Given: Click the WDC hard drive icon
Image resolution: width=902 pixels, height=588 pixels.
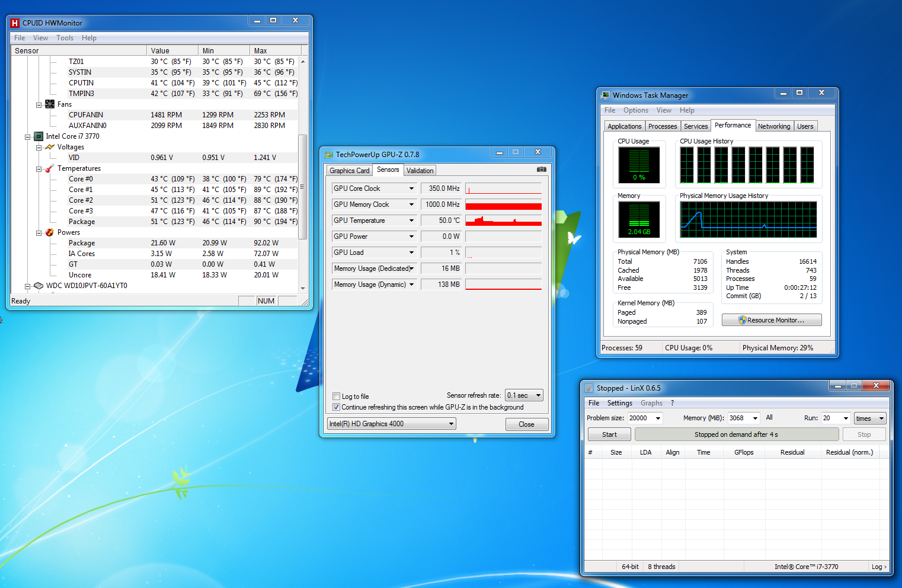Looking at the screenshot, I should click(39, 286).
